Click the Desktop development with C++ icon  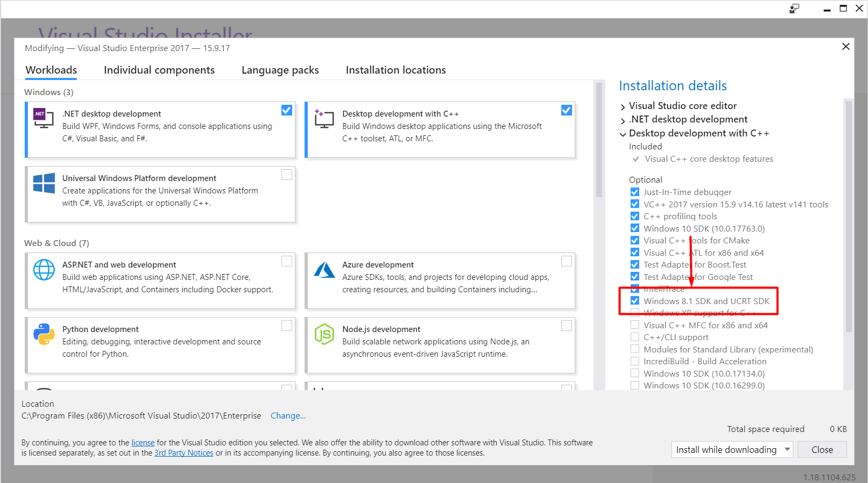pos(324,118)
